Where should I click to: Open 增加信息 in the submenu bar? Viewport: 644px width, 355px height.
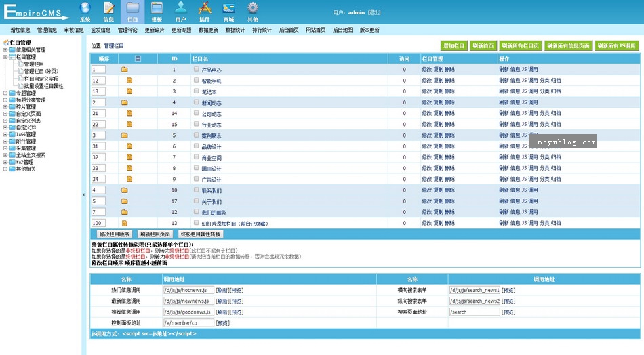(x=20, y=30)
